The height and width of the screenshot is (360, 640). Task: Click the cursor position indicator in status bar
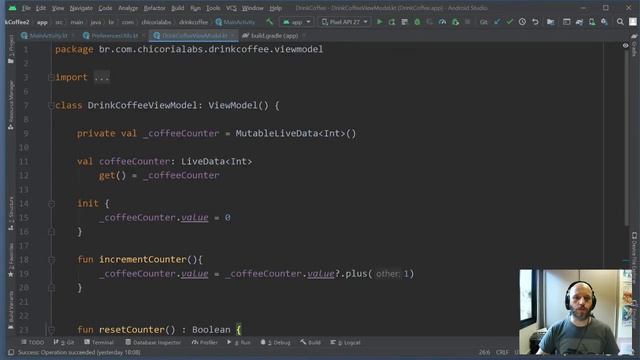coord(484,352)
